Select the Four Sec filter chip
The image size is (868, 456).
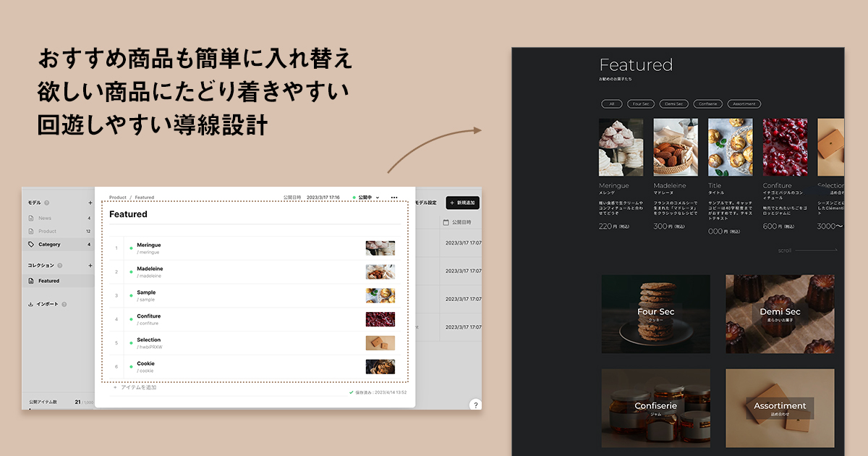pos(641,104)
